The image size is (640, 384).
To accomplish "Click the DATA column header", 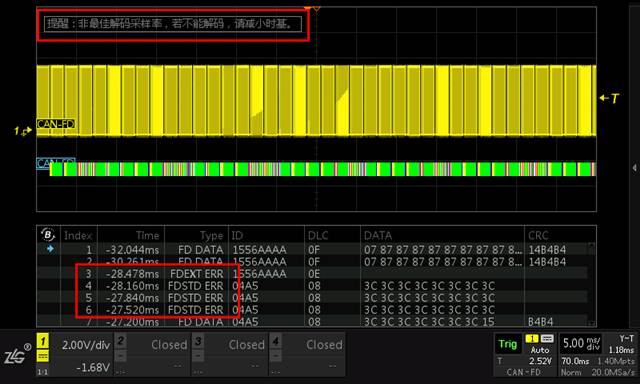I will pyautogui.click(x=378, y=235).
